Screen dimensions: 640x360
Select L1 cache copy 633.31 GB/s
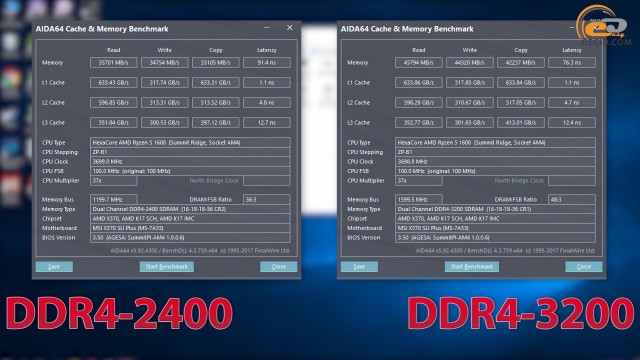(216, 82)
